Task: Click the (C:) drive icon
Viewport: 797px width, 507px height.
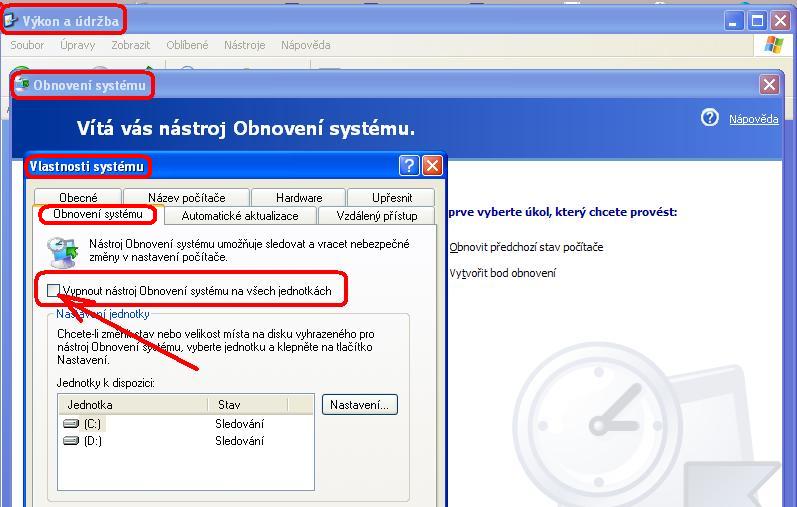Action: tap(71, 424)
